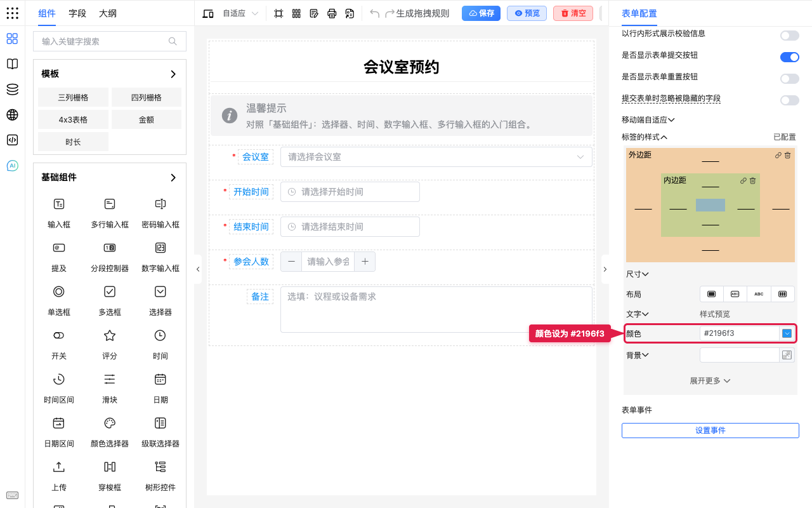
Task: Open the 请选择会议室 select box
Action: [436, 157]
